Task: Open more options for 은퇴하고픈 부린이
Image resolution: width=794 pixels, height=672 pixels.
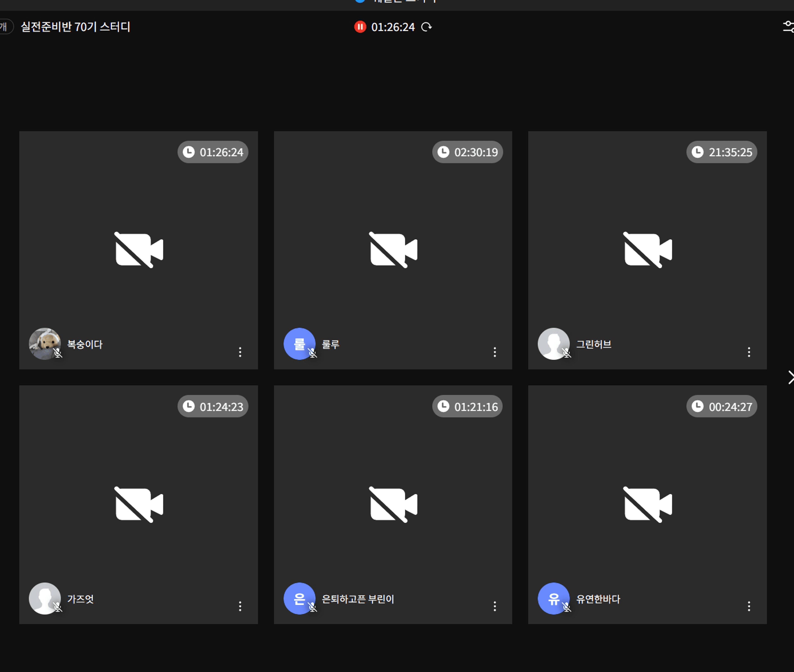Action: 495,606
